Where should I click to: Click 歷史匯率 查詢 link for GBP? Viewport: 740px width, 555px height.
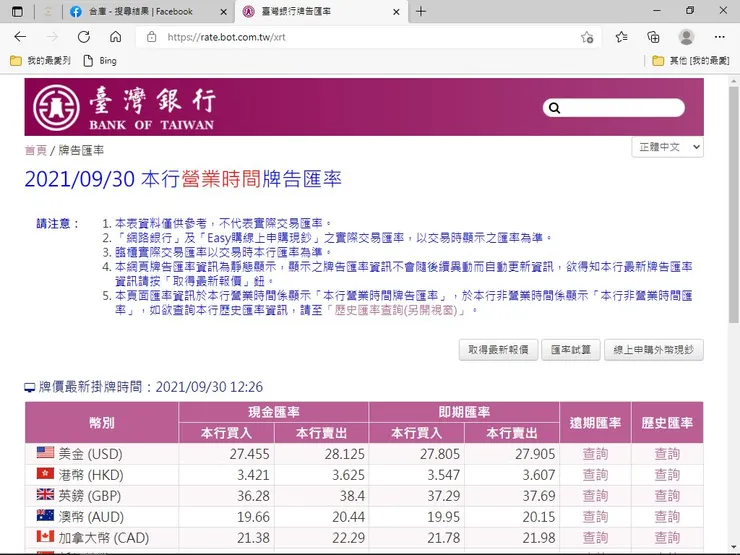click(x=667, y=496)
